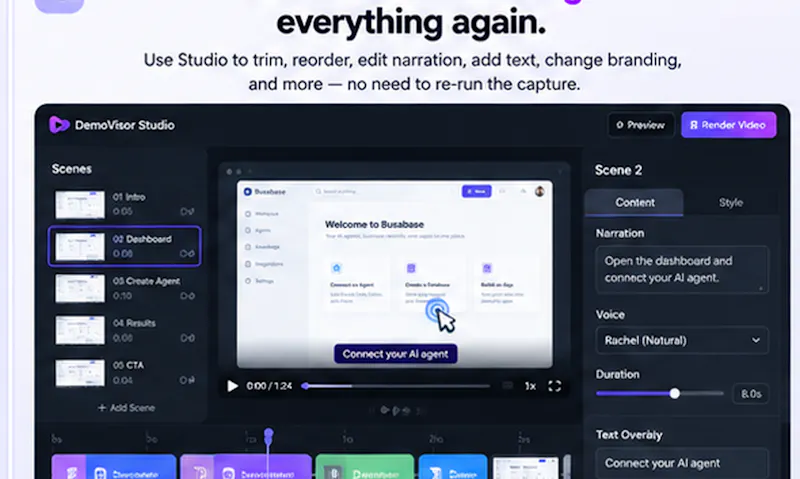Click link icon in 02 Dashboard row
Viewport: 800px width, 479px height.
pos(187,254)
